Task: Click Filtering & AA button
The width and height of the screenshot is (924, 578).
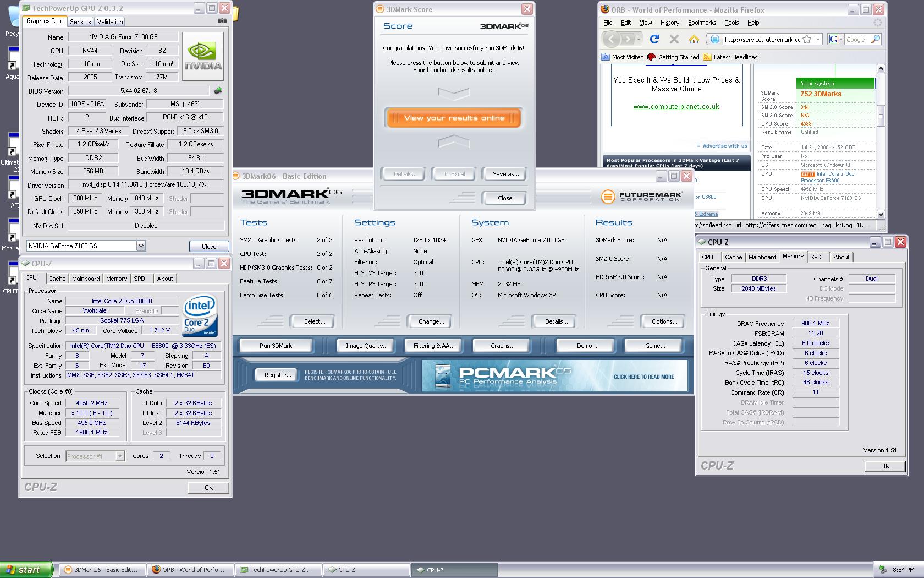Action: click(x=434, y=346)
